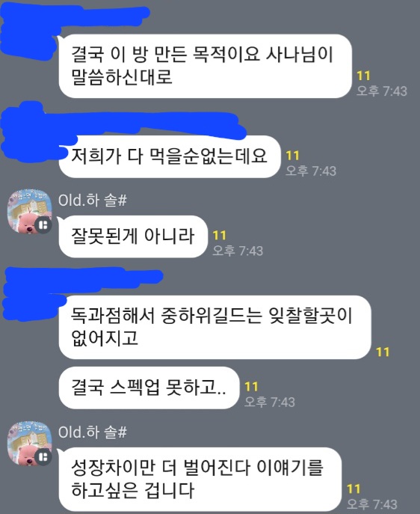The image size is (420, 514).
Task: Click badge icon on avatar near 잘못된게 아니라
Action: click(x=43, y=225)
